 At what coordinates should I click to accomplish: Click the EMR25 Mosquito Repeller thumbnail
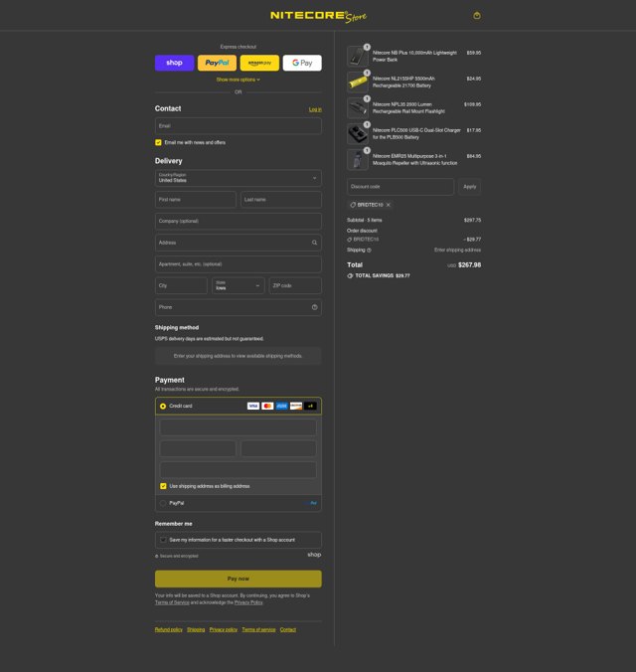click(358, 159)
